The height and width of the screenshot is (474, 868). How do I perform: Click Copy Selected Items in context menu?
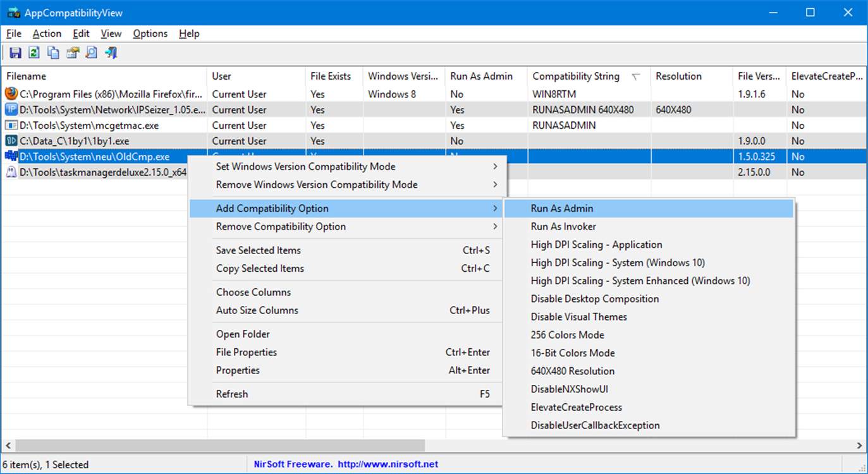tap(346, 269)
